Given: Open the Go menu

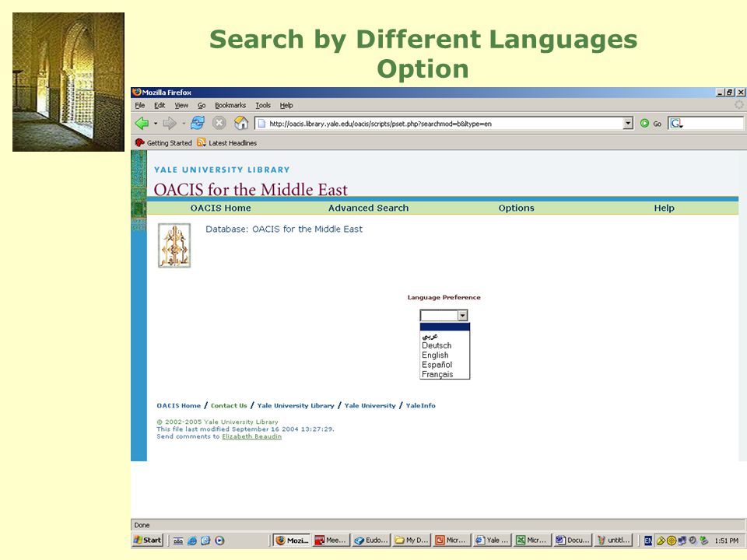Looking at the screenshot, I should pos(202,105).
